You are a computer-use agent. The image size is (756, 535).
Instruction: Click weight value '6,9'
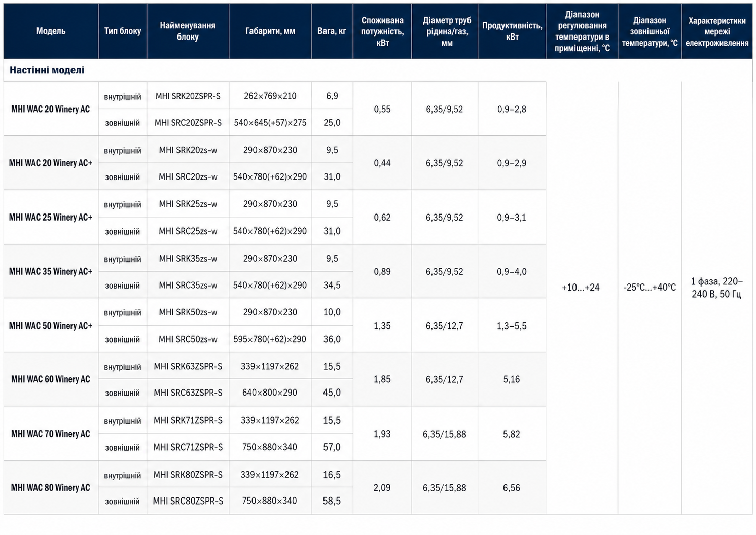tap(332, 96)
